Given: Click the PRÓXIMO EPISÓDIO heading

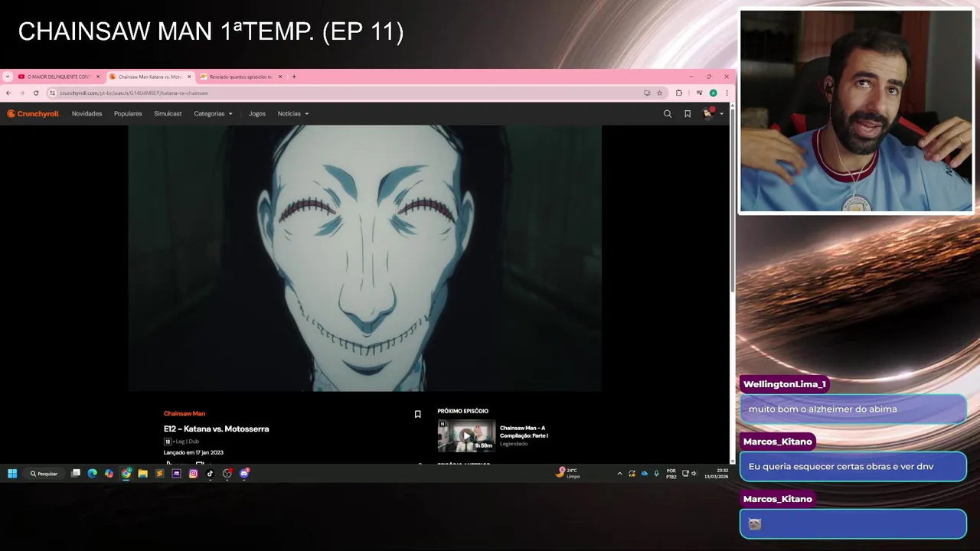Looking at the screenshot, I should point(463,411).
